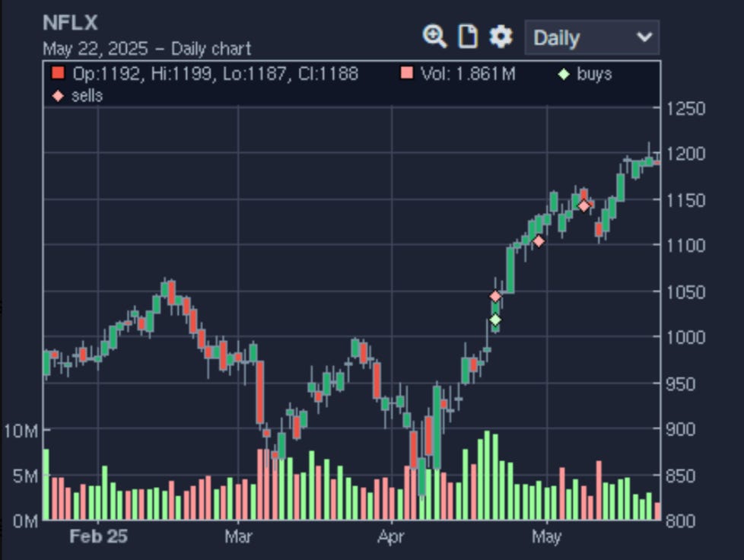Click the sell diamond marker near 1105
The image size is (744, 560).
tap(539, 241)
